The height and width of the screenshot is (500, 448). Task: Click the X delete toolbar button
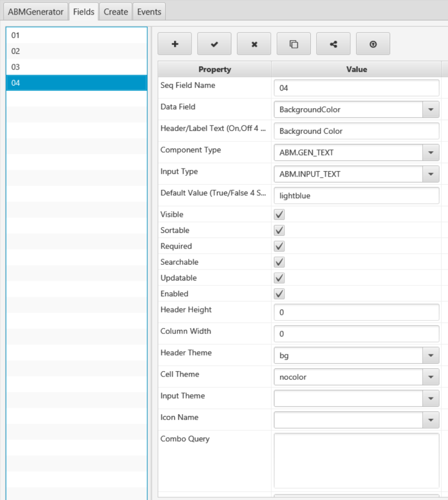(254, 44)
